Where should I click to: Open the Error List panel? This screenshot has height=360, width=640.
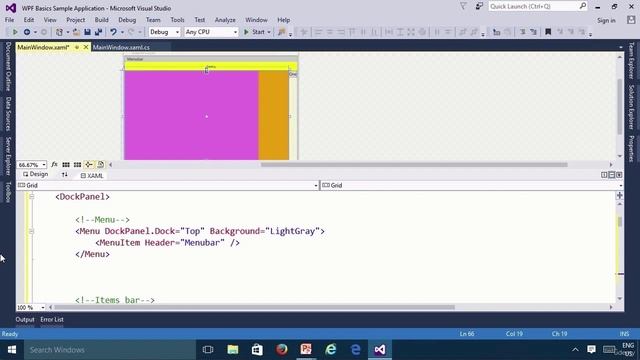tap(52, 320)
